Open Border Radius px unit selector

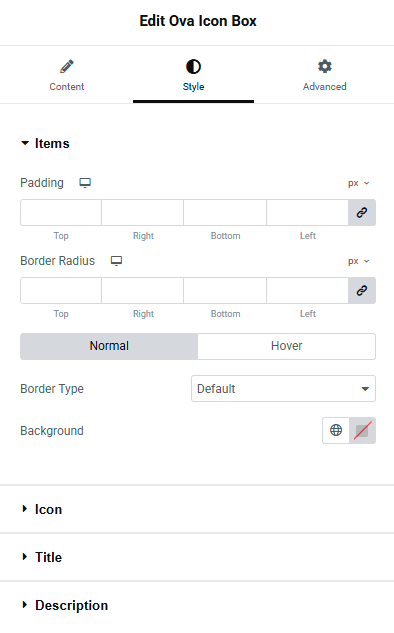[358, 261]
